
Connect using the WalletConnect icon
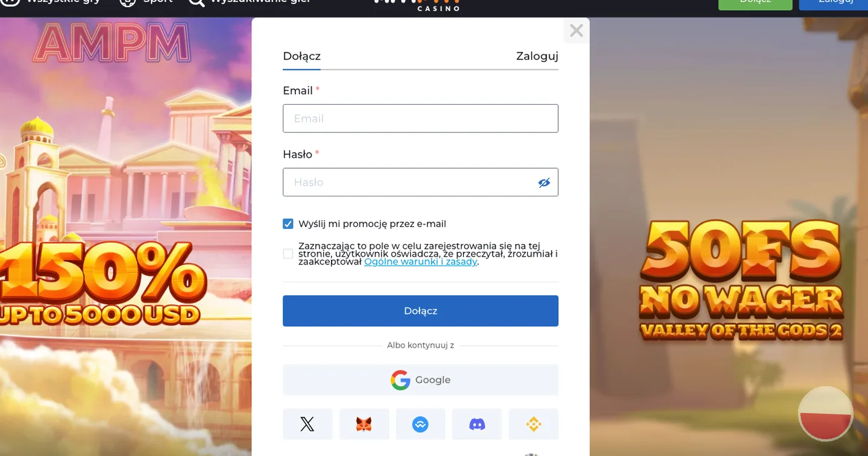click(x=420, y=424)
